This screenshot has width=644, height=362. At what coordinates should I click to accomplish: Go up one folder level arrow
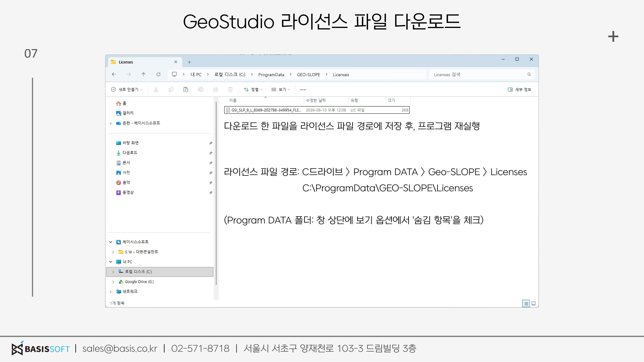[x=144, y=74]
